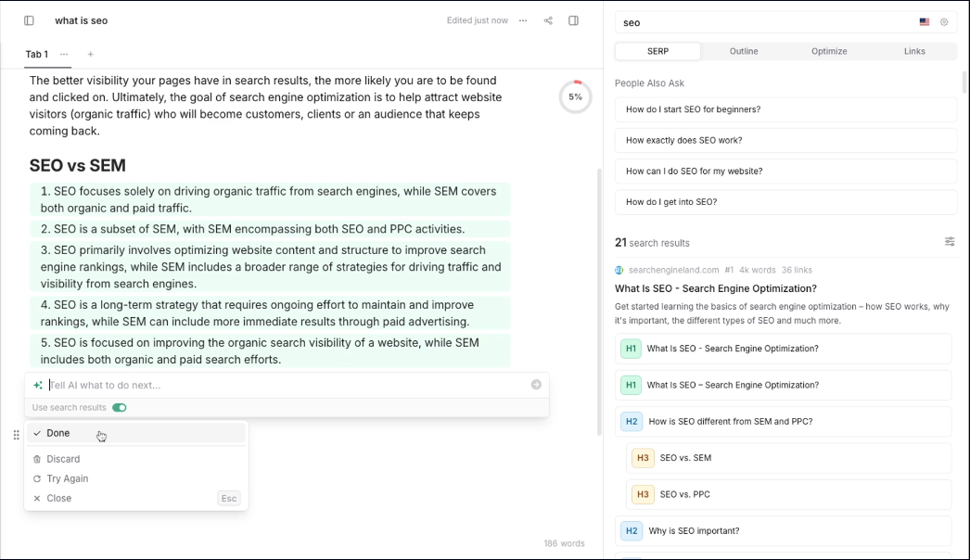Select question How do I get into SEO?
The width and height of the screenshot is (970, 560).
(x=785, y=202)
